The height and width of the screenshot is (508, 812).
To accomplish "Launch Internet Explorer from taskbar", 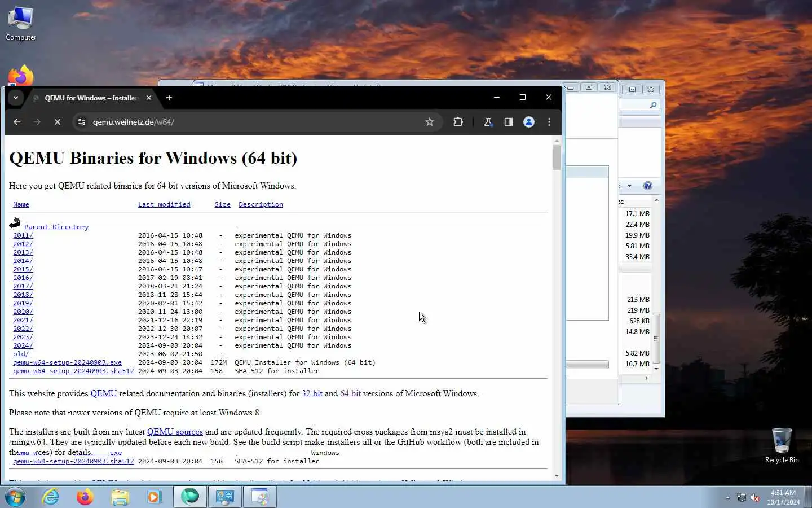I will coord(51,497).
